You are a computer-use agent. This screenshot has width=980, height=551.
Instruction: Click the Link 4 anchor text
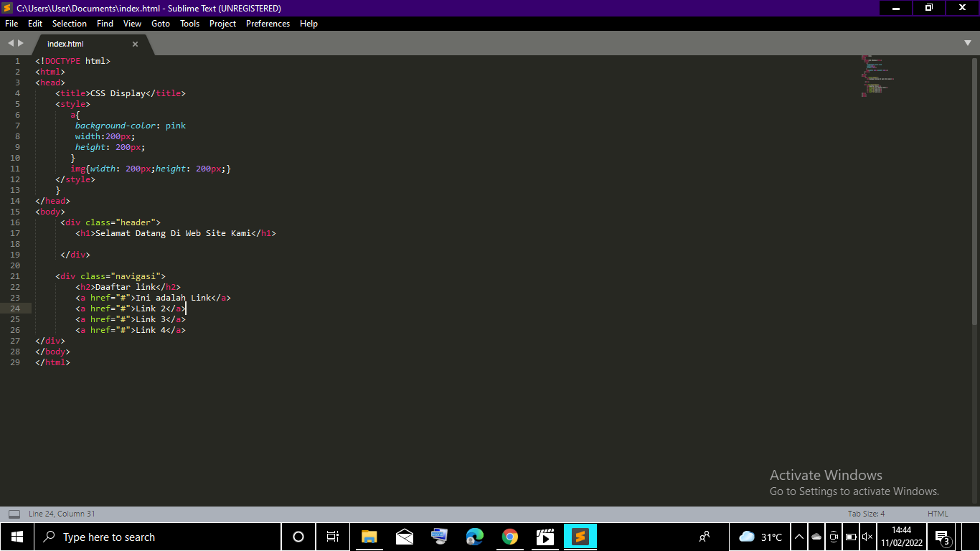pos(151,330)
